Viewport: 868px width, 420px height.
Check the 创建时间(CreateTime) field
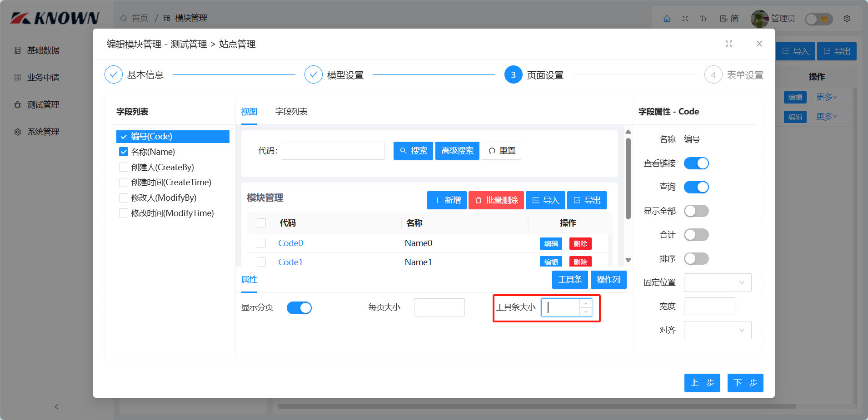coord(124,183)
